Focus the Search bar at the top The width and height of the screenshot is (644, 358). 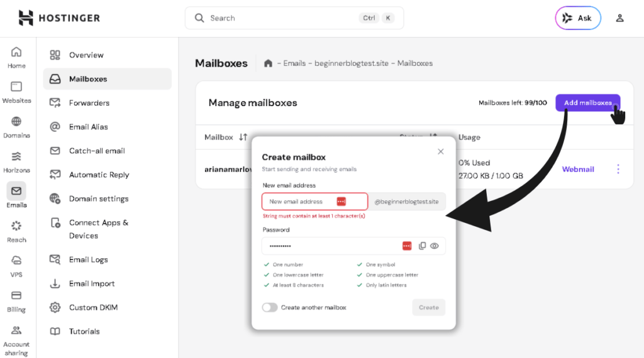(294, 18)
